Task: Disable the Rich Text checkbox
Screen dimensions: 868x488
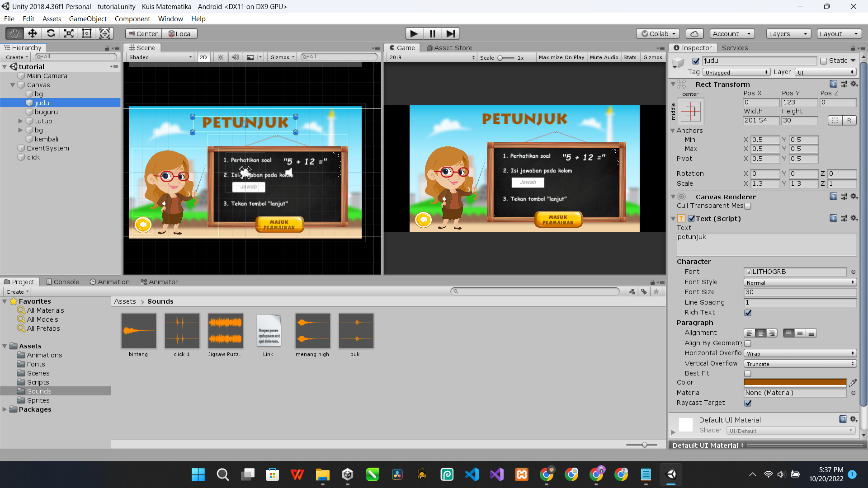Action: tap(748, 313)
